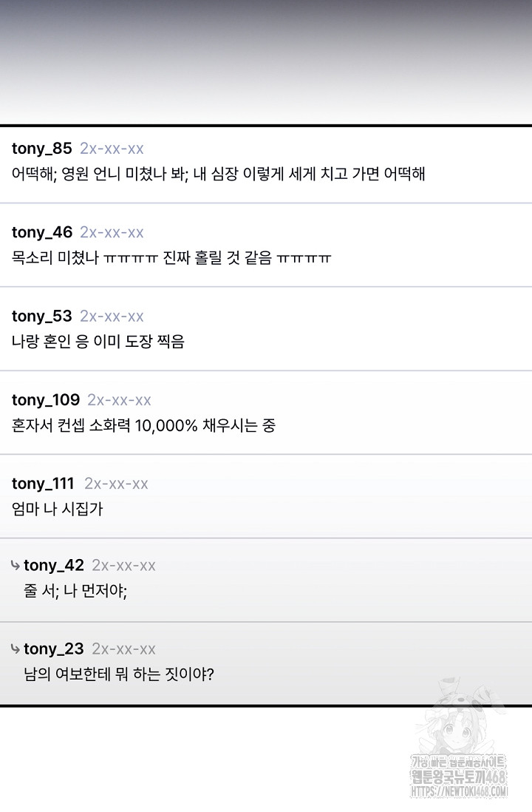The image size is (532, 812).
Task: Click the tony_42 reply username
Action: point(54,566)
